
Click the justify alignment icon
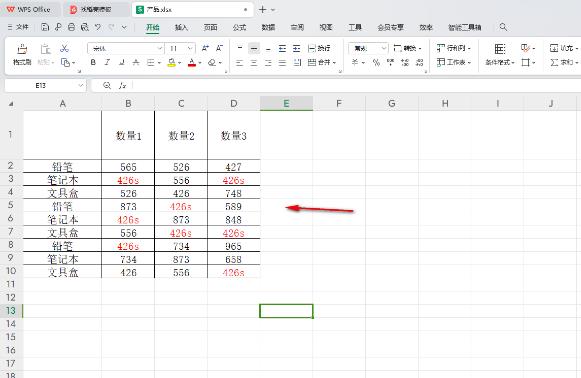coord(282,63)
